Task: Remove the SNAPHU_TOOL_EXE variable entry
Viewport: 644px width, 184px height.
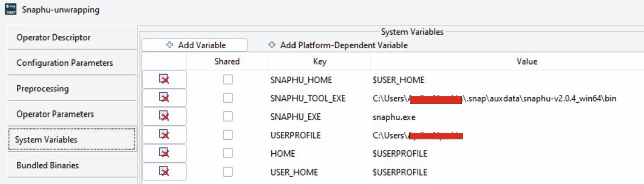Action: (164, 98)
